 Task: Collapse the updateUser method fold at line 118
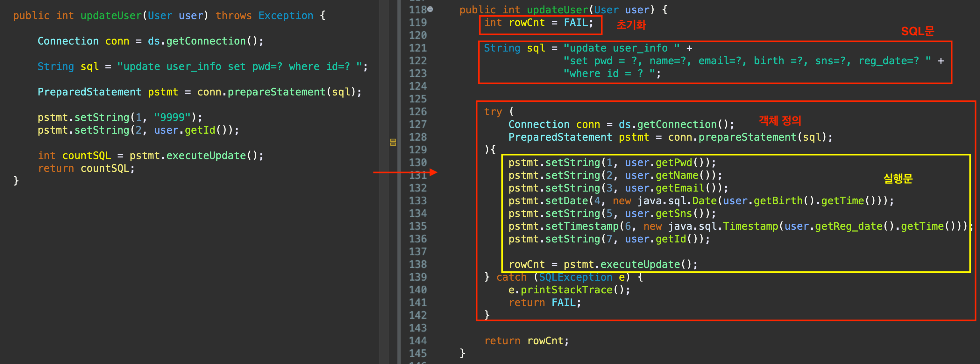click(x=430, y=10)
